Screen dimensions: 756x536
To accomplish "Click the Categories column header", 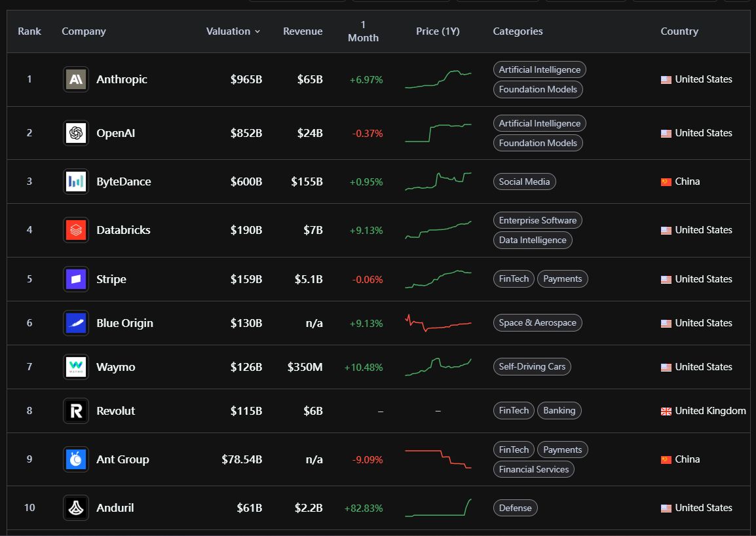I will [x=518, y=31].
